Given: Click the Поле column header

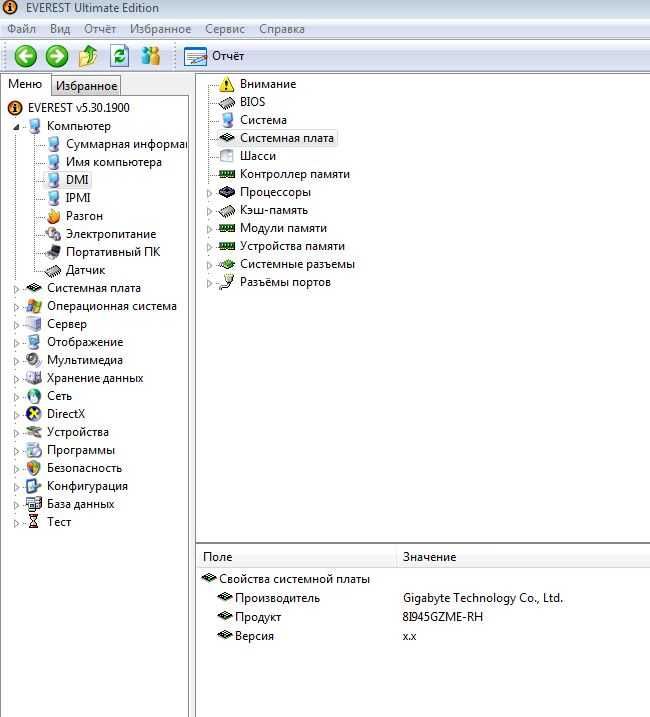Looking at the screenshot, I should 296,557.
